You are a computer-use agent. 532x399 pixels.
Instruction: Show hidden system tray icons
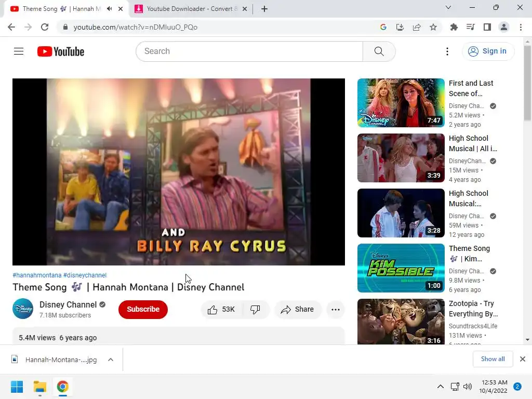[441, 387]
